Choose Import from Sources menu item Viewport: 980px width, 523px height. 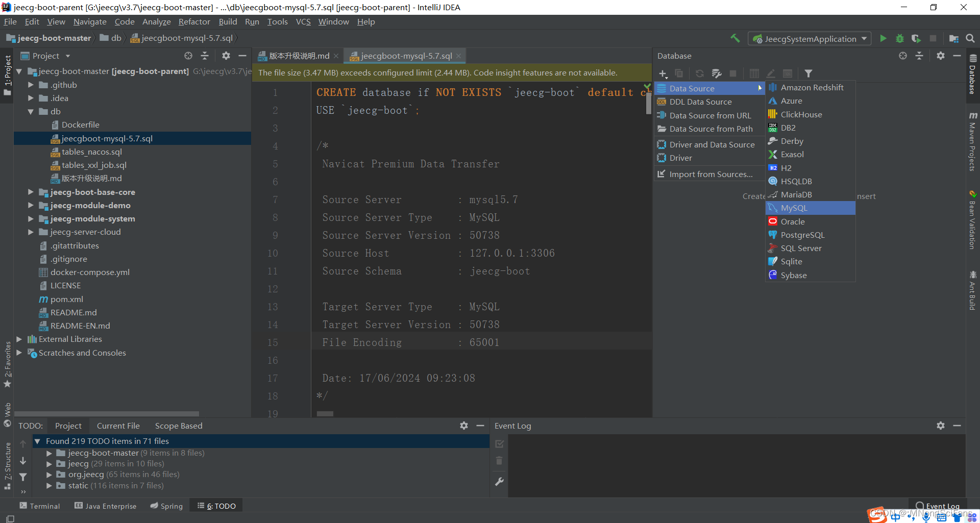click(709, 174)
